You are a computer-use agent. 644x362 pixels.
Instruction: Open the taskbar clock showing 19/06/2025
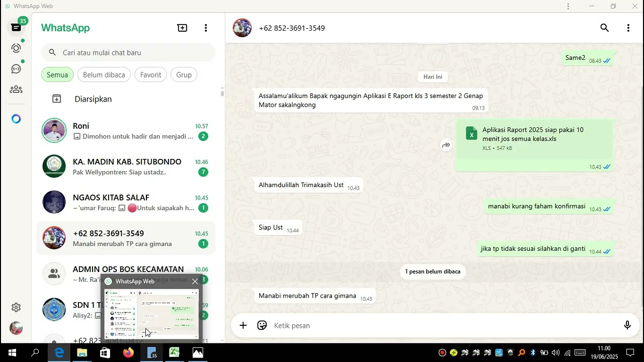pos(604,352)
